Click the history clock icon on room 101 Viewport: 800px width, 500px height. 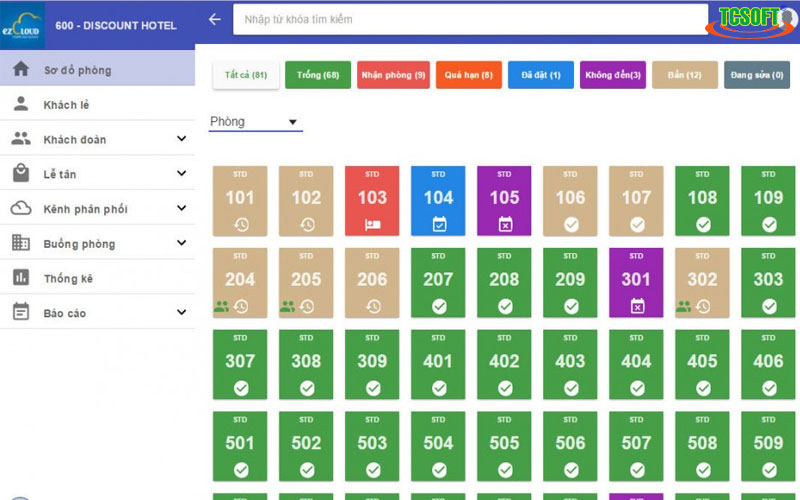(240, 224)
